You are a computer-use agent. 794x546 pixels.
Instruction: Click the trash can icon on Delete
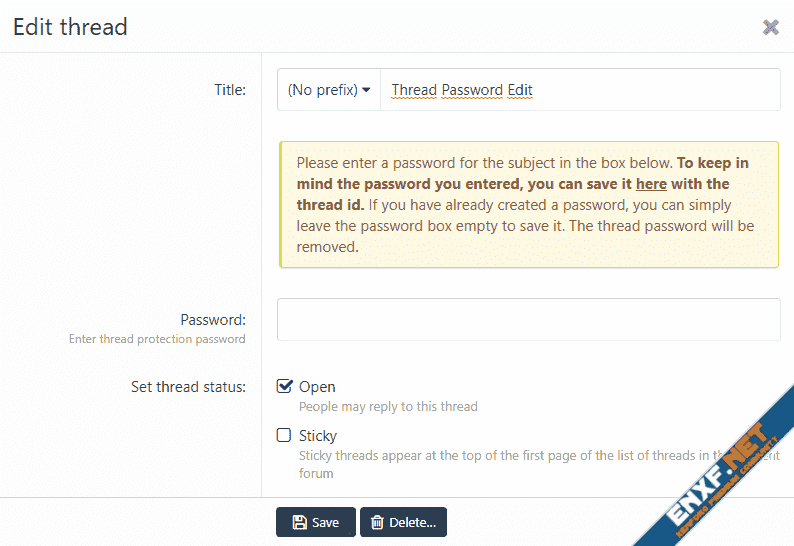tap(377, 522)
